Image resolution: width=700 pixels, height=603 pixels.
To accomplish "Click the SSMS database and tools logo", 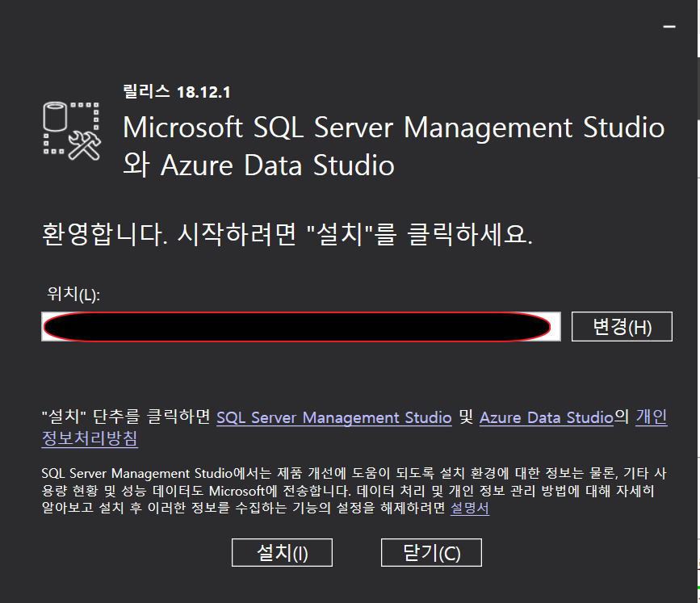I will pos(72,131).
